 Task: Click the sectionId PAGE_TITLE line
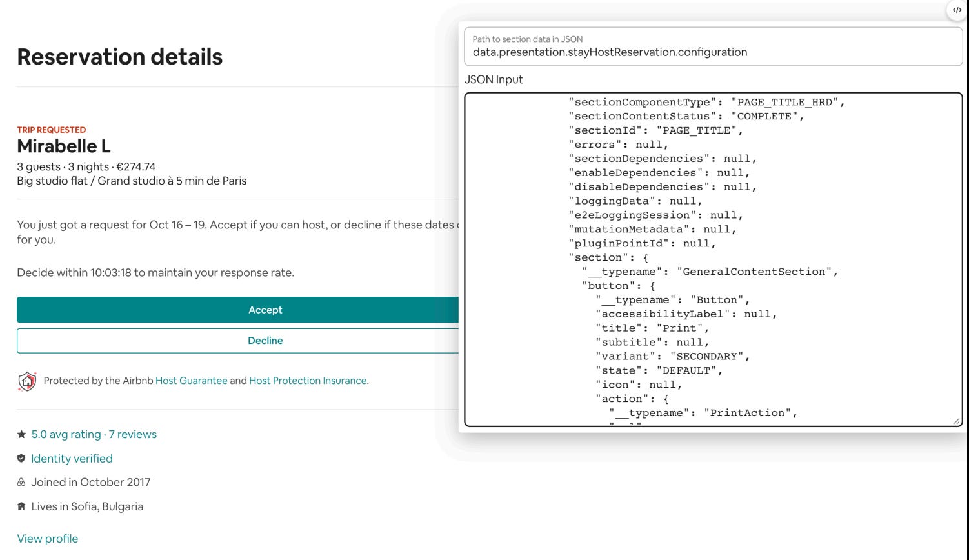pos(656,130)
